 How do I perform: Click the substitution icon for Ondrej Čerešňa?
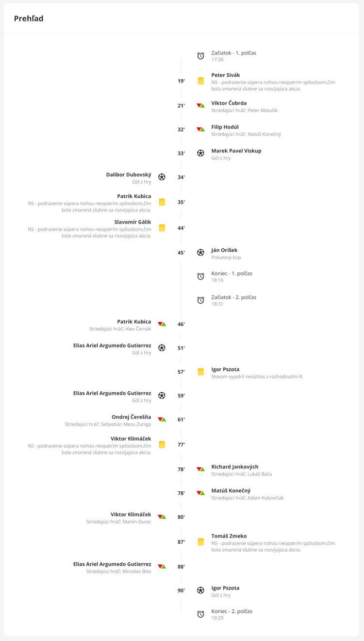[x=162, y=419]
